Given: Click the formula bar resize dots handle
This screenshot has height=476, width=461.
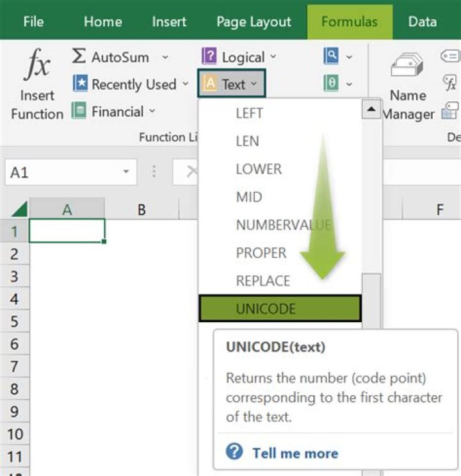Looking at the screenshot, I should click(x=154, y=172).
